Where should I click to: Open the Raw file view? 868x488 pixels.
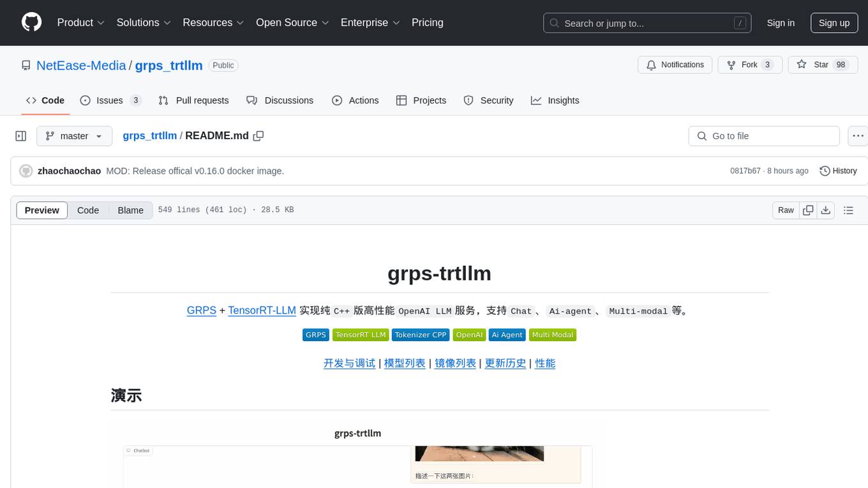[x=786, y=210]
